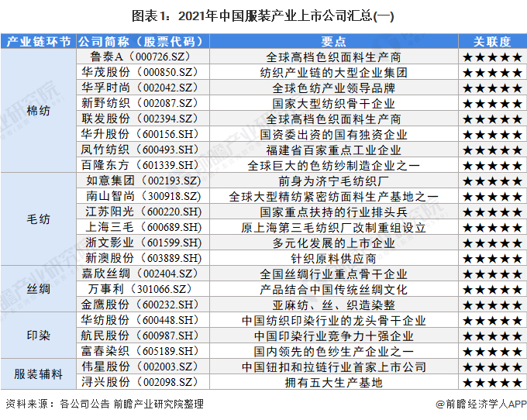
Task: Click company cell 南山智尚（300918.SZ）
Action: coord(143,196)
